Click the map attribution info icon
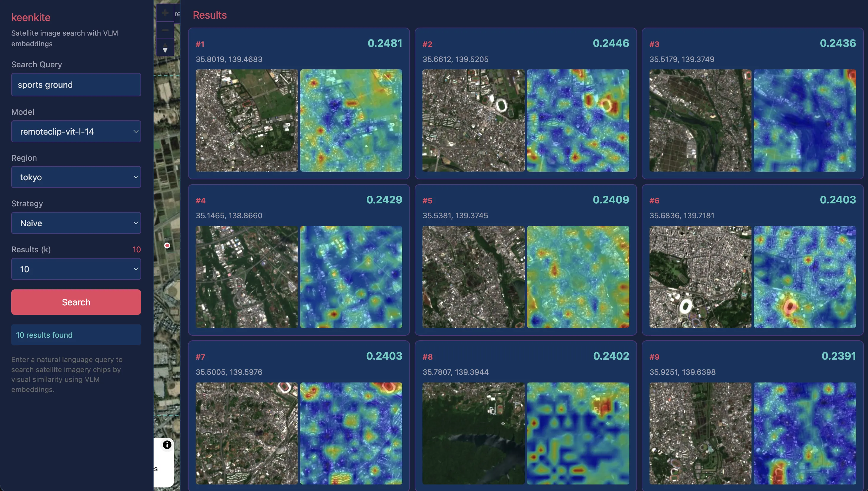The width and height of the screenshot is (868, 491). [167, 445]
